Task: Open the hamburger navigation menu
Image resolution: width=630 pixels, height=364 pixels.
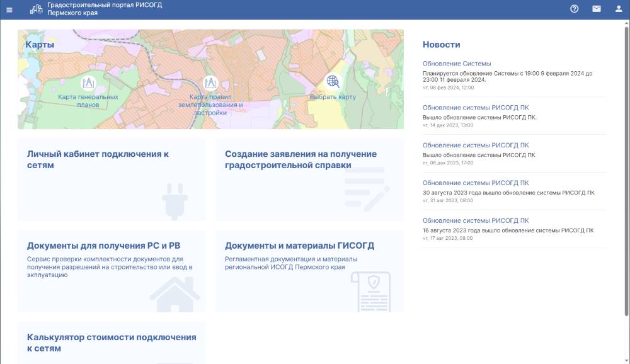Action: (9, 9)
